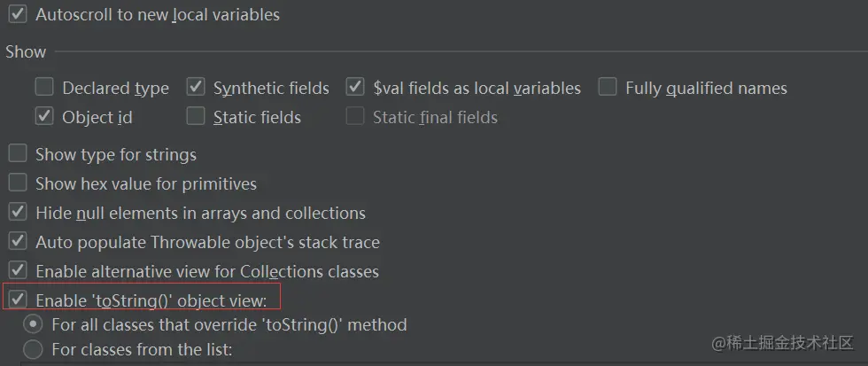Screen dimensions: 868x366
Task: Click the Synthetic fields label text
Action: click(271, 88)
